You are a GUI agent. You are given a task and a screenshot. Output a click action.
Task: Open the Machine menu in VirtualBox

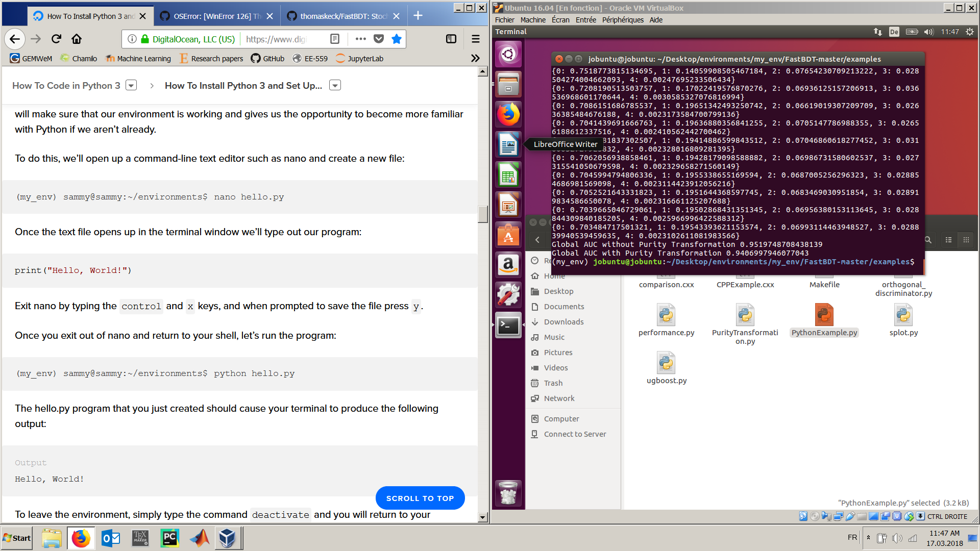point(533,20)
